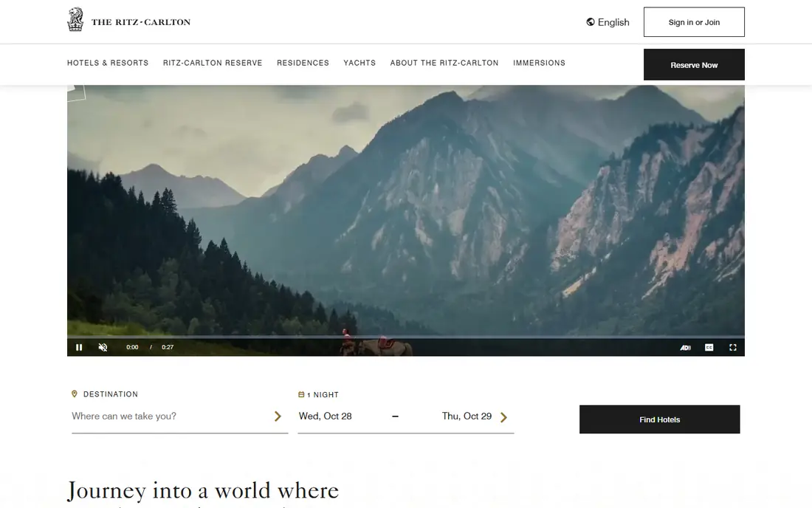Open the English language selector
Viewport: 812px width, 508px height.
click(x=608, y=22)
